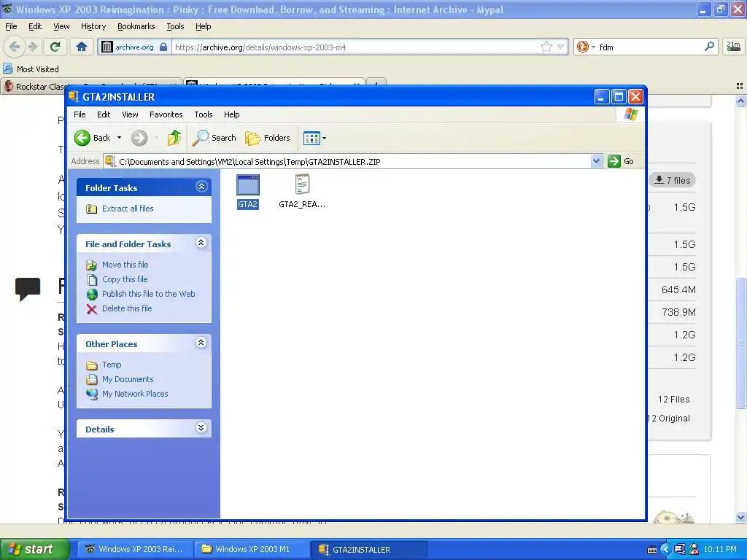Viewport: 747px width, 560px height.
Task: Open the Explorer Tools menu
Action: 204,114
